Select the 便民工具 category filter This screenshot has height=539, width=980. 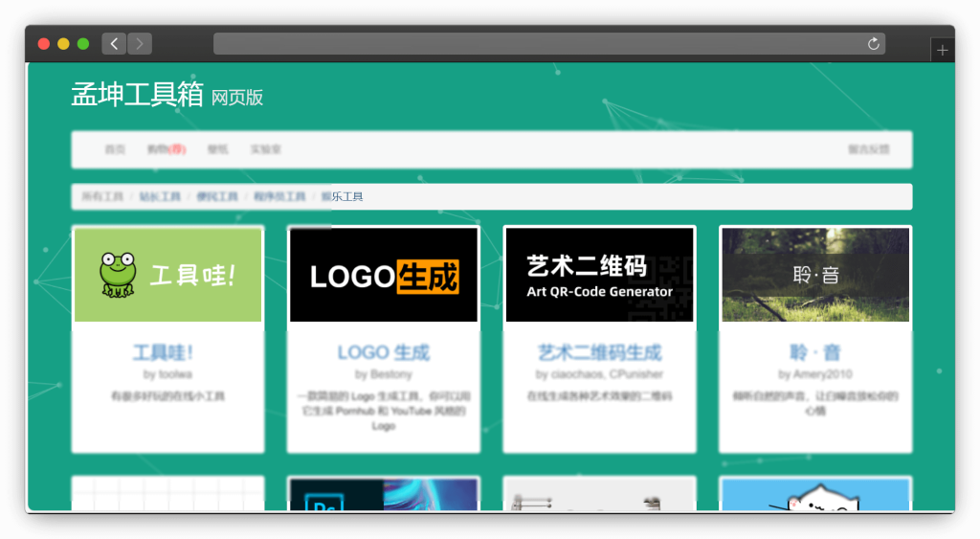217,196
